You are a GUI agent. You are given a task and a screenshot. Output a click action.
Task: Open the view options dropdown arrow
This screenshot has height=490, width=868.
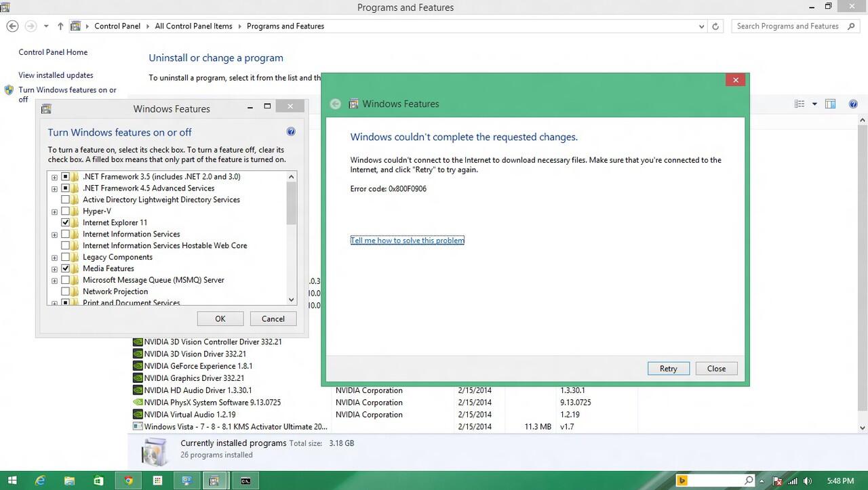click(x=814, y=104)
